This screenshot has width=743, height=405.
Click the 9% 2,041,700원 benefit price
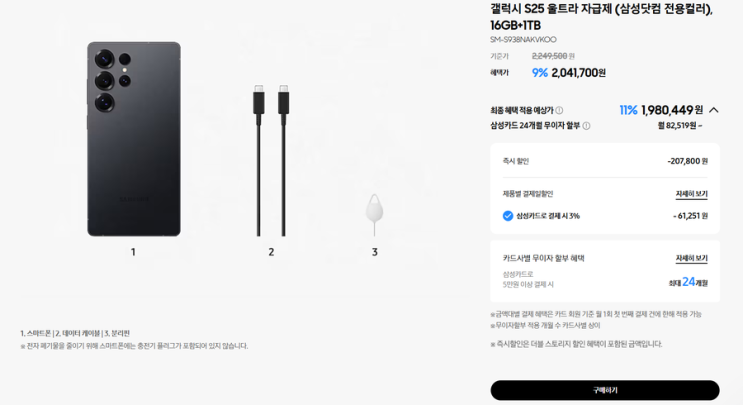pyautogui.click(x=569, y=72)
